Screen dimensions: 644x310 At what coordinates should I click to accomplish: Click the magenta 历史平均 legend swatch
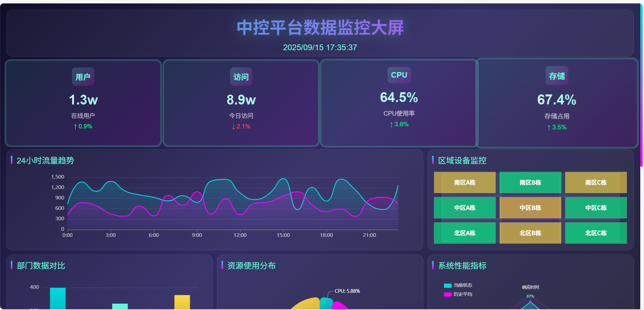448,294
